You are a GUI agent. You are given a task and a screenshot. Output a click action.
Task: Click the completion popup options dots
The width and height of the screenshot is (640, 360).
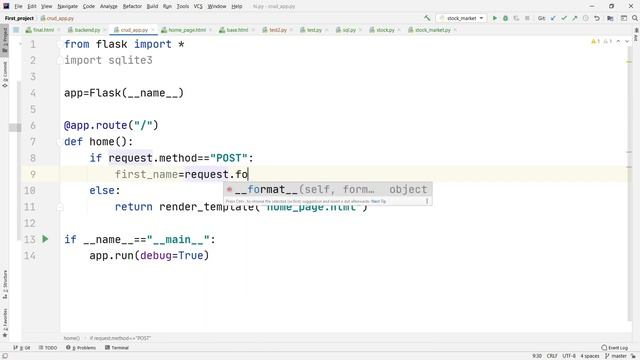tap(427, 201)
